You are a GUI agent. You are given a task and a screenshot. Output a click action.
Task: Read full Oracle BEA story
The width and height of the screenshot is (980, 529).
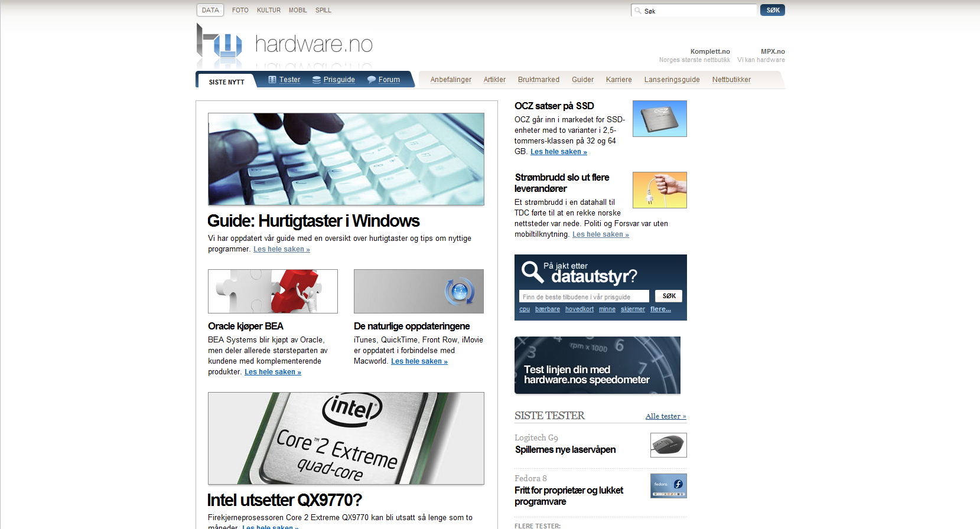[273, 372]
